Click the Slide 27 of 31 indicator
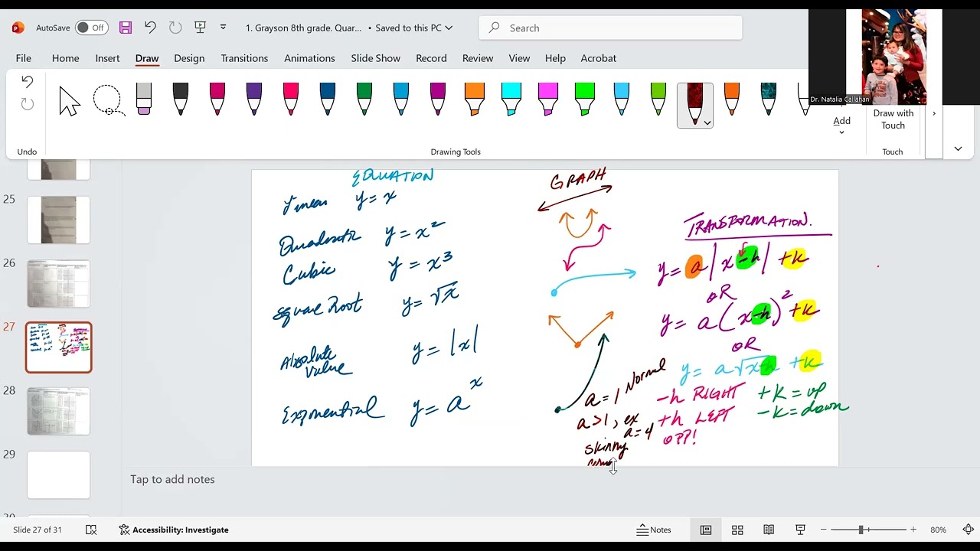980x551 pixels. coord(38,530)
